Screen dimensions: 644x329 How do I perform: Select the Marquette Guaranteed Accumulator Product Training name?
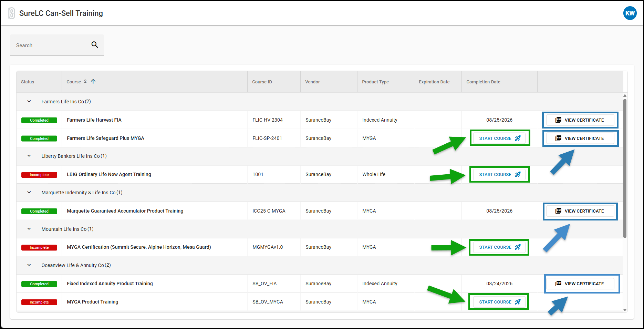point(125,211)
